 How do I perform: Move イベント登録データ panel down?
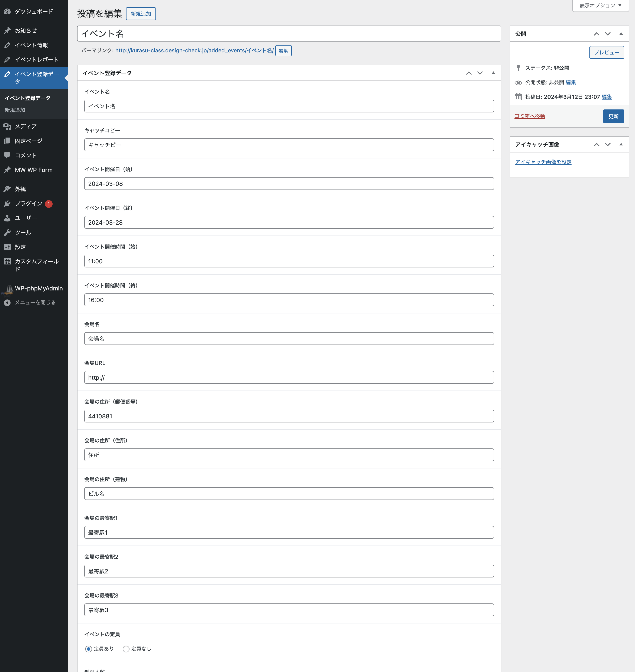coord(480,73)
